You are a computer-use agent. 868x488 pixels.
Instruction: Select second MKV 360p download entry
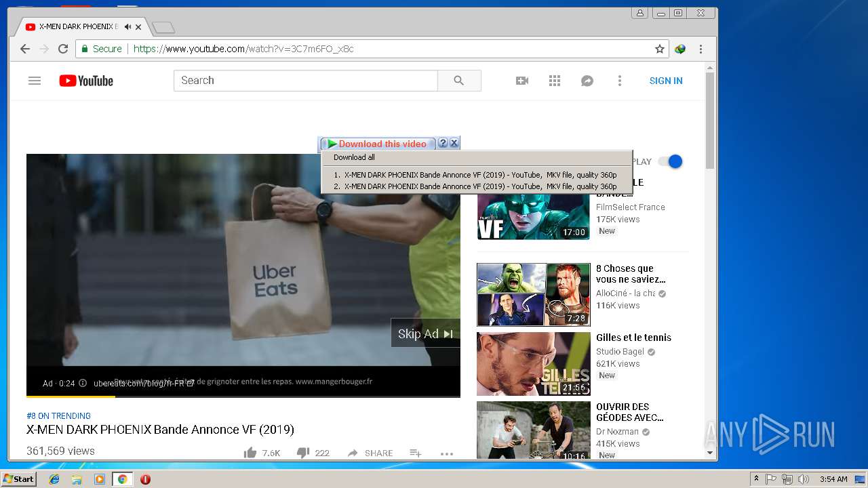click(477, 186)
